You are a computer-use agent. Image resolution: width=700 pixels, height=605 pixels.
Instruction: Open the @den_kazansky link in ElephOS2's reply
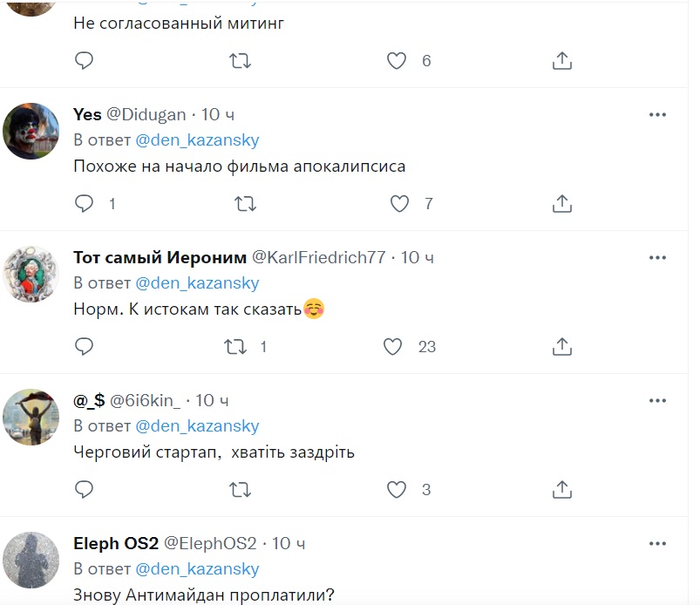click(197, 569)
